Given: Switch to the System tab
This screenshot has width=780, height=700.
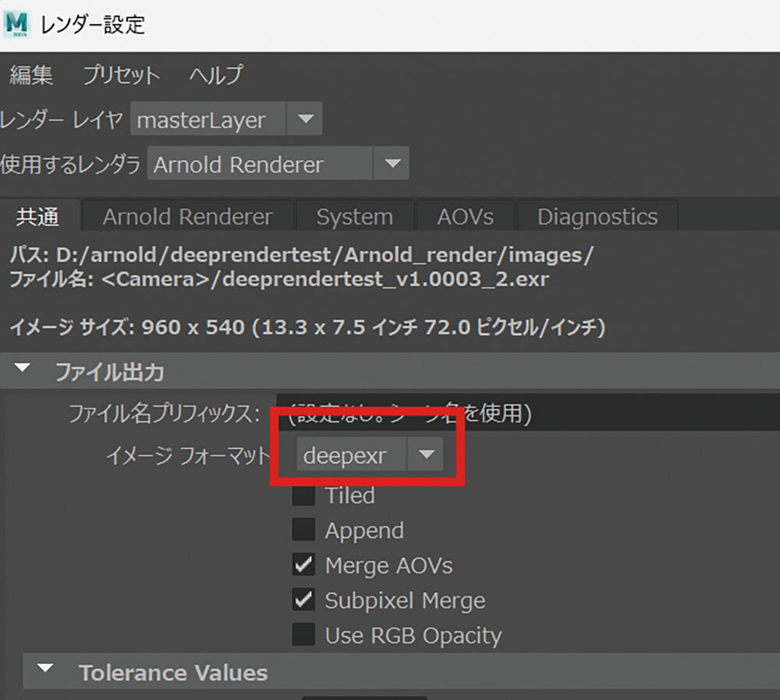Looking at the screenshot, I should point(354,217).
